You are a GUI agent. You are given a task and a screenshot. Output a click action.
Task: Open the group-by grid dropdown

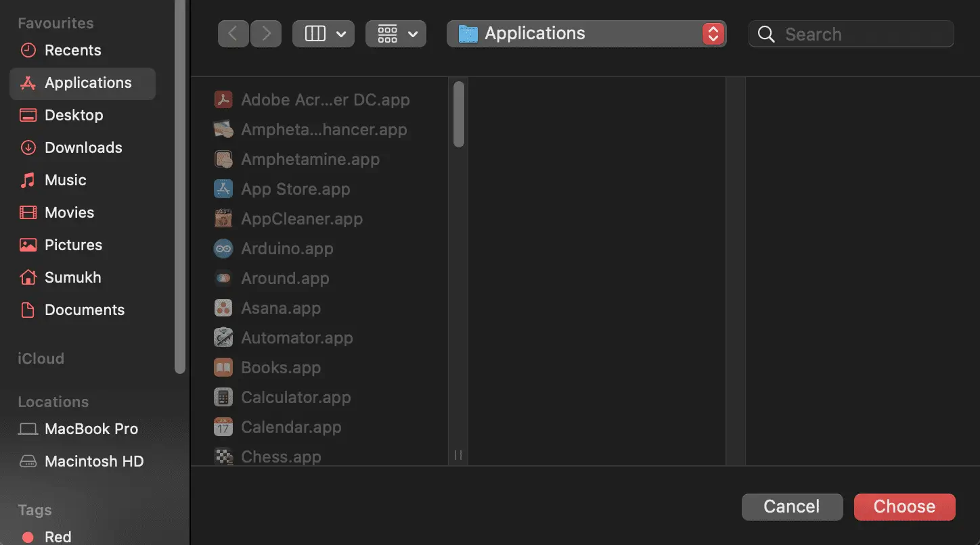click(x=396, y=34)
